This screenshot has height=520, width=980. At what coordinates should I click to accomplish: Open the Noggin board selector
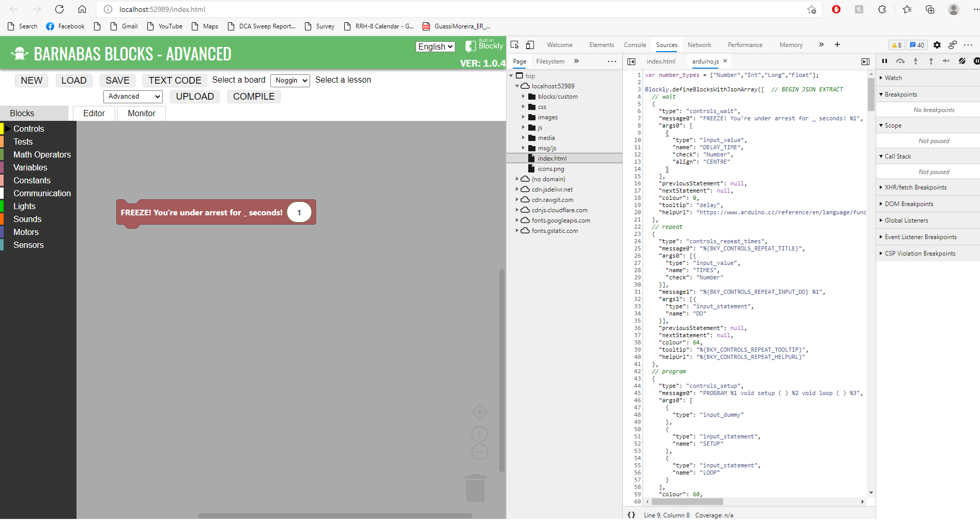click(x=290, y=80)
